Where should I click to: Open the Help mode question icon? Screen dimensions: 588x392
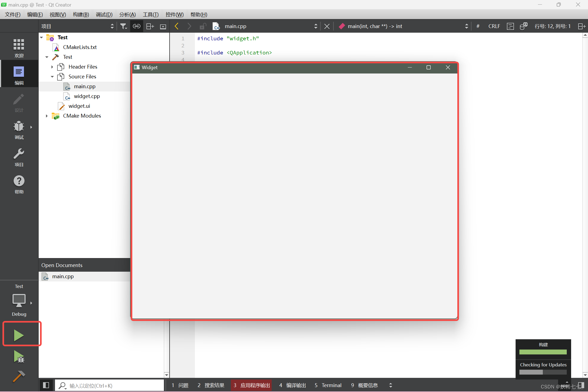click(x=19, y=181)
